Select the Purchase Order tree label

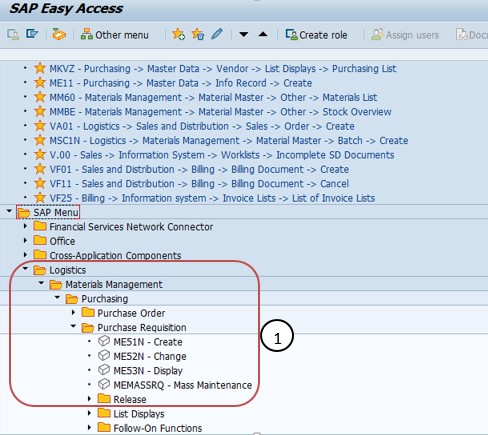click(131, 313)
